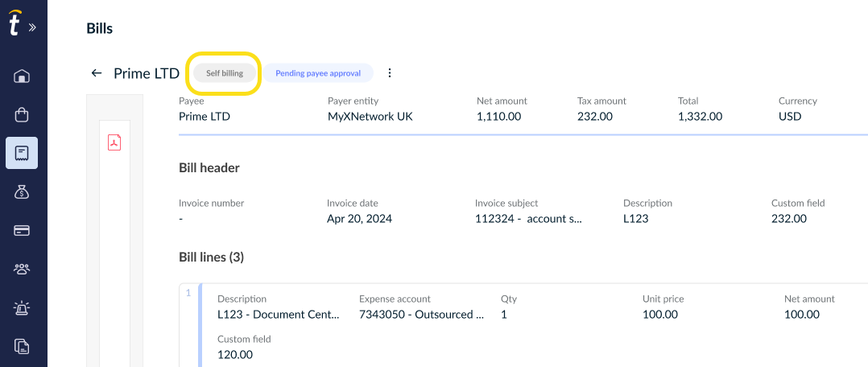868x367 pixels.
Task: Click line description L123 - Document Cent...
Action: click(279, 315)
